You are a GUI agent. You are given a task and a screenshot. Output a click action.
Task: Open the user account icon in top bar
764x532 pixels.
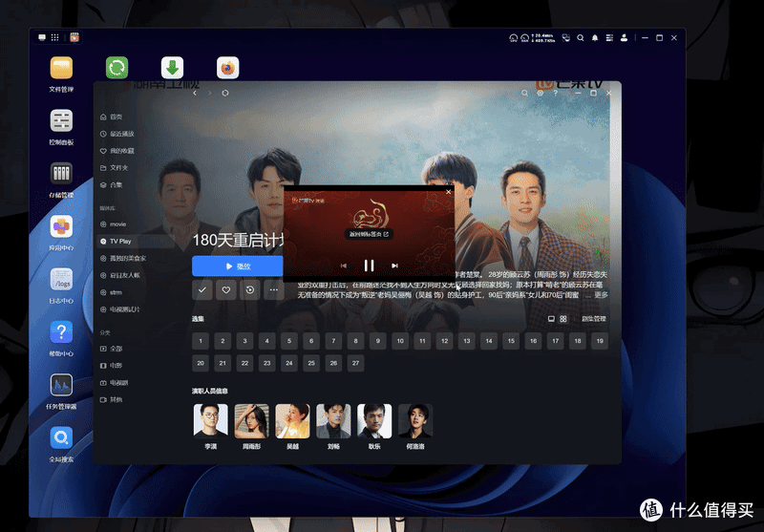[x=625, y=37]
